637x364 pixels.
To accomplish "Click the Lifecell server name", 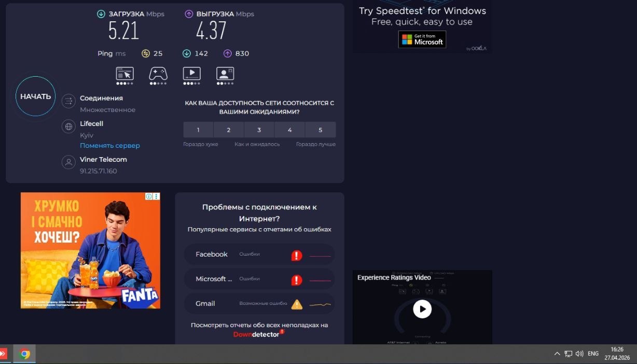I will pos(92,123).
